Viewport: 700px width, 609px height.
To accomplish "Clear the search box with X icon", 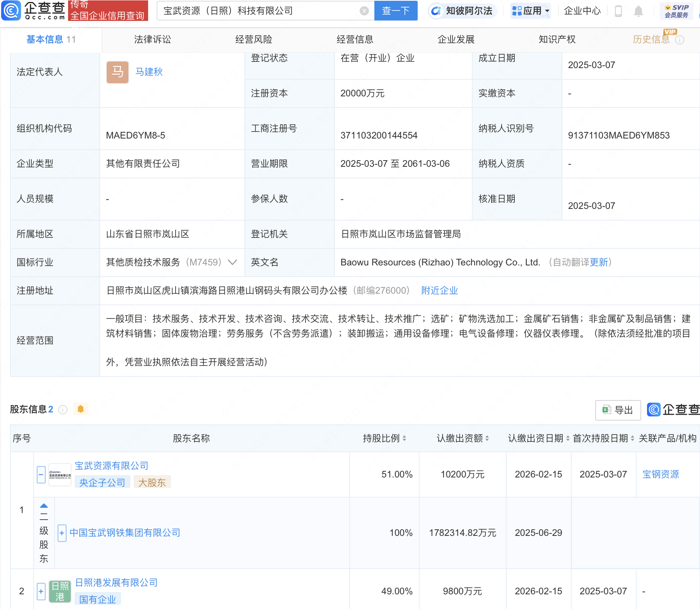I will [x=364, y=11].
